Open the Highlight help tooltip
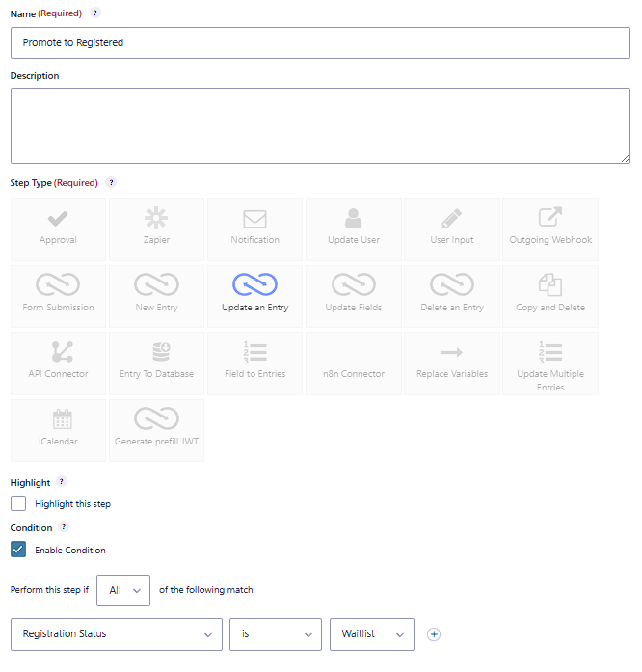Screen dimensions: 642x672 pos(62,482)
